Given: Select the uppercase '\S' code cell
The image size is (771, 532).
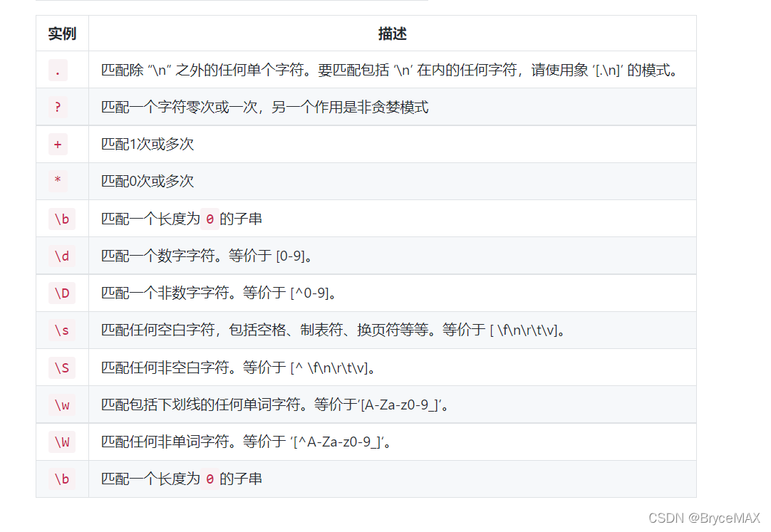Looking at the screenshot, I should point(62,367).
